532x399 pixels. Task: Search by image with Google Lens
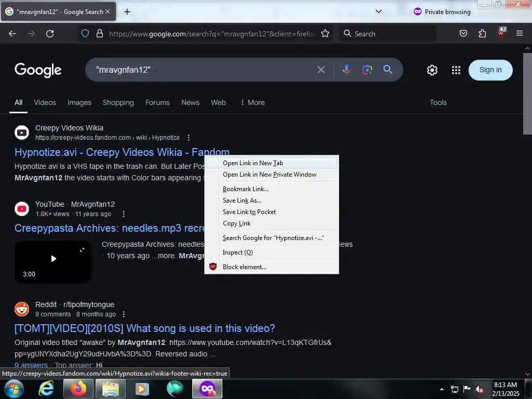coord(367,70)
